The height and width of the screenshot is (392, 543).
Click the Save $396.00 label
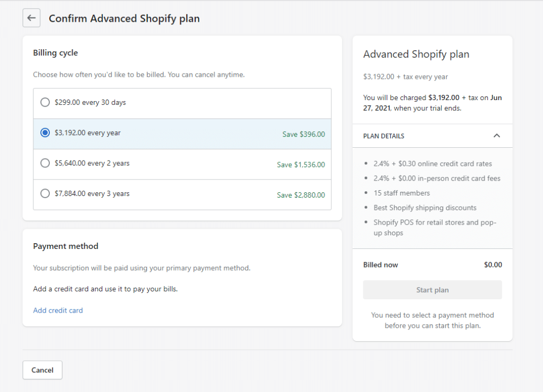pos(304,134)
